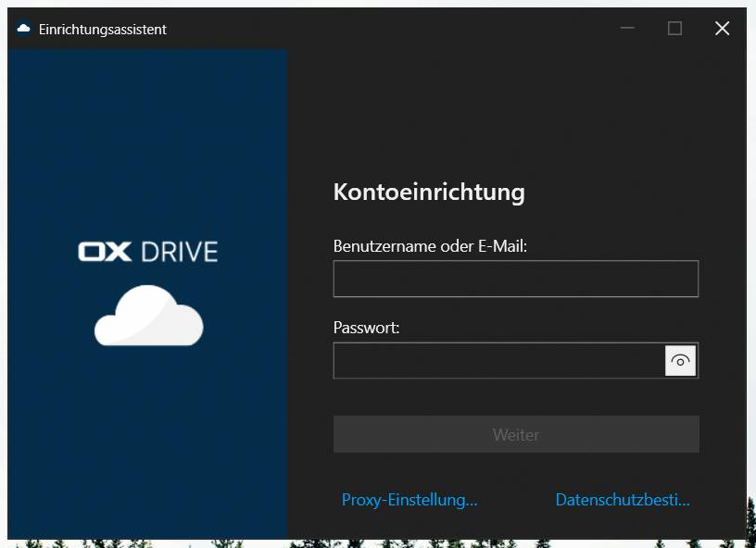Click into the Passwort input field
756x548 pixels.
(x=498, y=361)
